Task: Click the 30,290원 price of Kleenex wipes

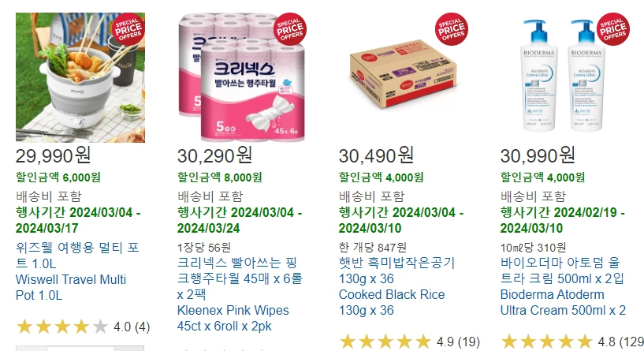Action: tap(215, 155)
